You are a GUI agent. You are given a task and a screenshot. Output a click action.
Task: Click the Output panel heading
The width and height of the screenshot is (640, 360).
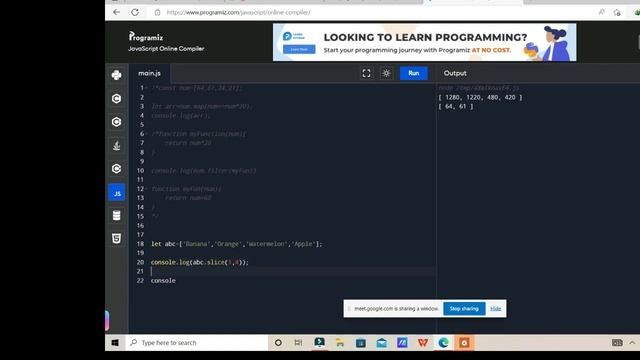click(x=455, y=73)
